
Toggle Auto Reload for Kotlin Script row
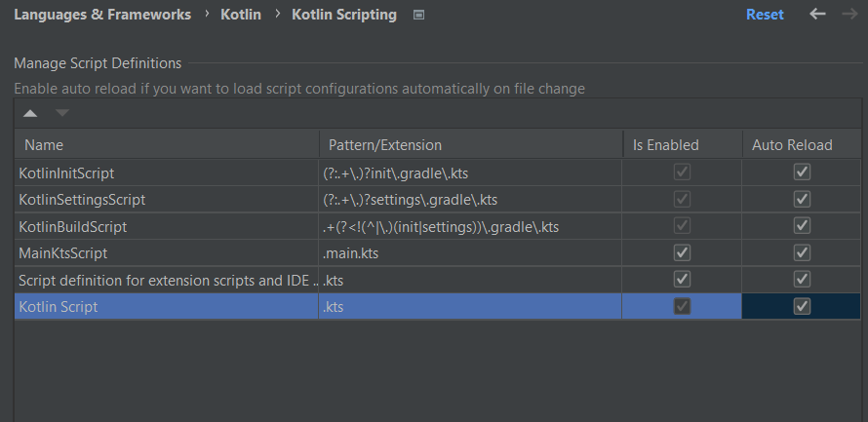click(802, 307)
